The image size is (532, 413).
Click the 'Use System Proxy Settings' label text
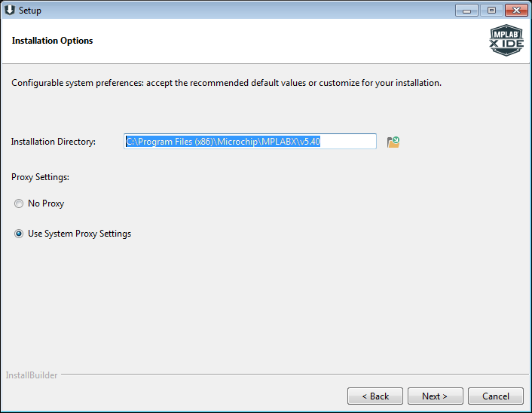coord(79,234)
